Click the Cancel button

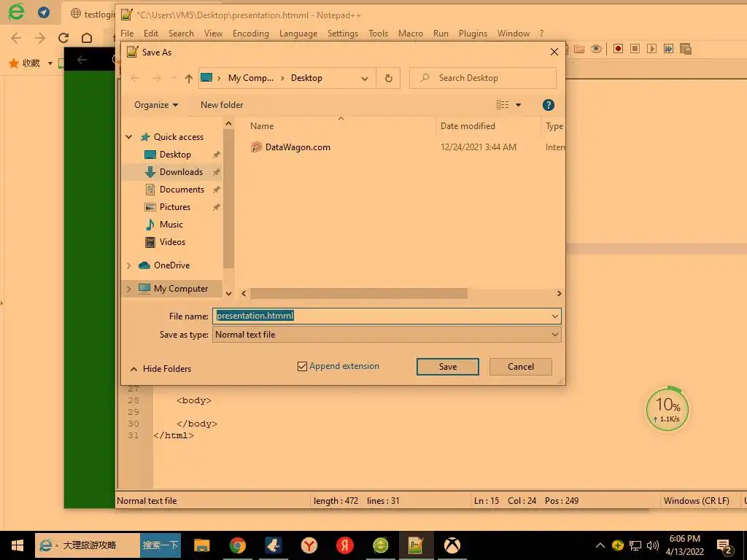tap(520, 367)
